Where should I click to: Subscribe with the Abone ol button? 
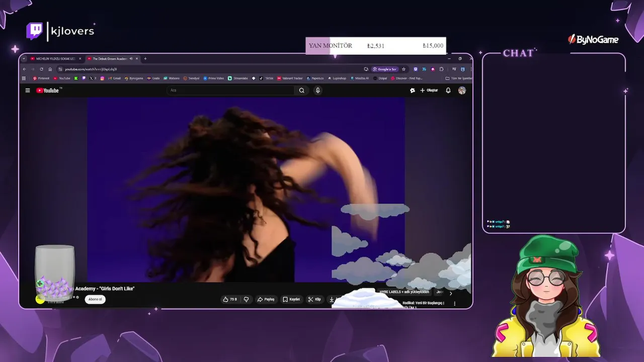95,299
